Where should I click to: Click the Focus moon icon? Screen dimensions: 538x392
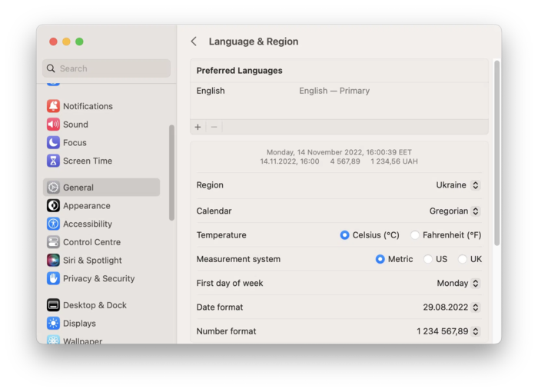point(53,142)
